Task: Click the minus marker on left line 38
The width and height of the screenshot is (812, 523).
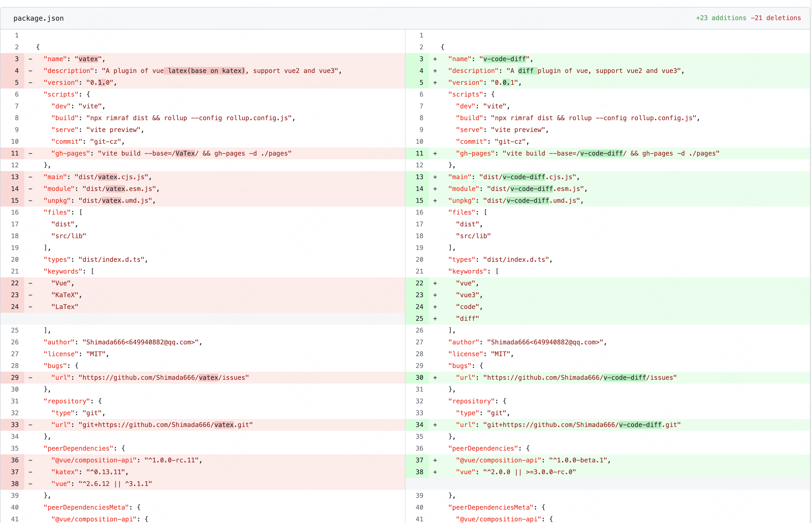Action: tap(31, 484)
